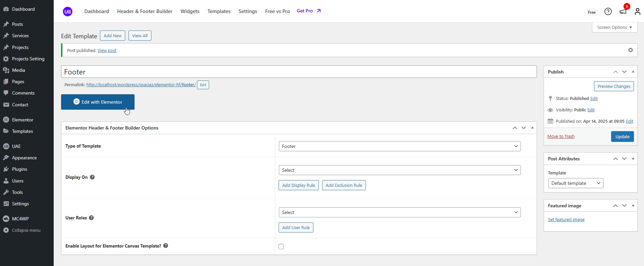Toggle the Featured image panel
Image resolution: width=644 pixels, height=266 pixels.
[633, 206]
